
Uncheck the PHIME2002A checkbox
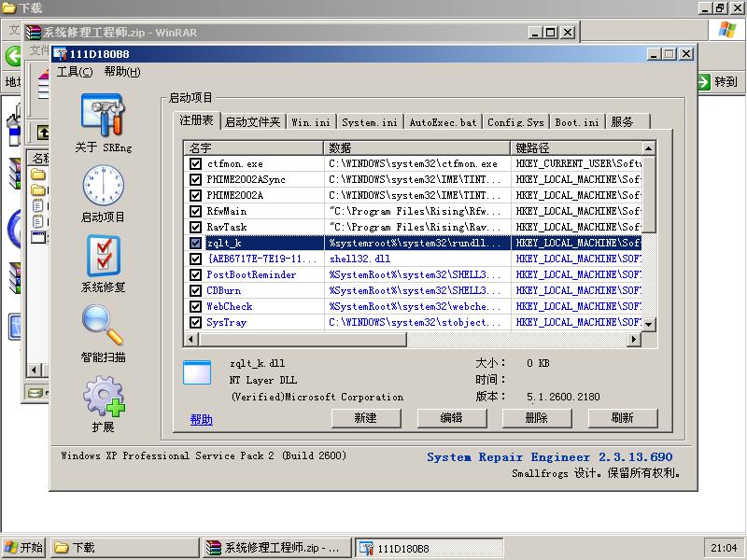coord(195,195)
